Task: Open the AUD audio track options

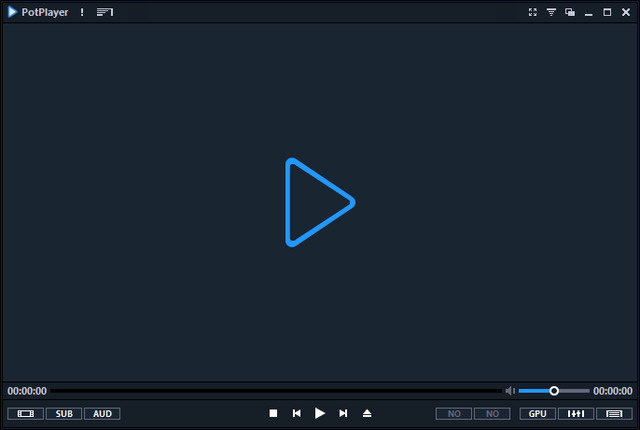Action: click(x=102, y=413)
